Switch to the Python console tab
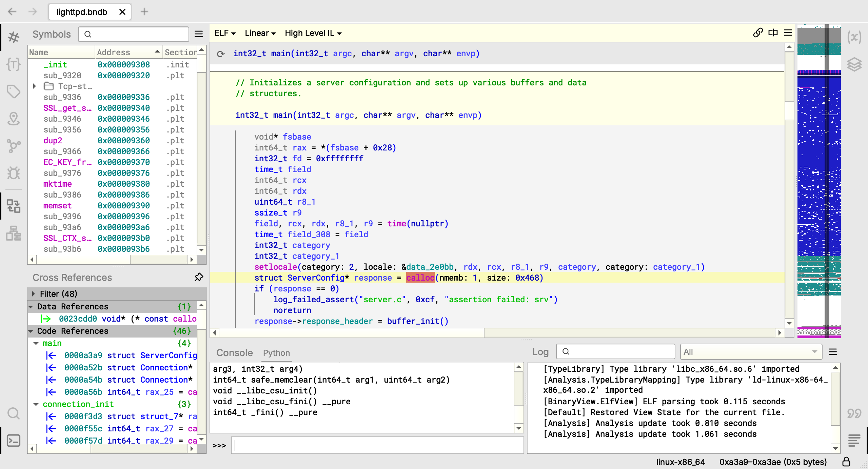 point(276,353)
